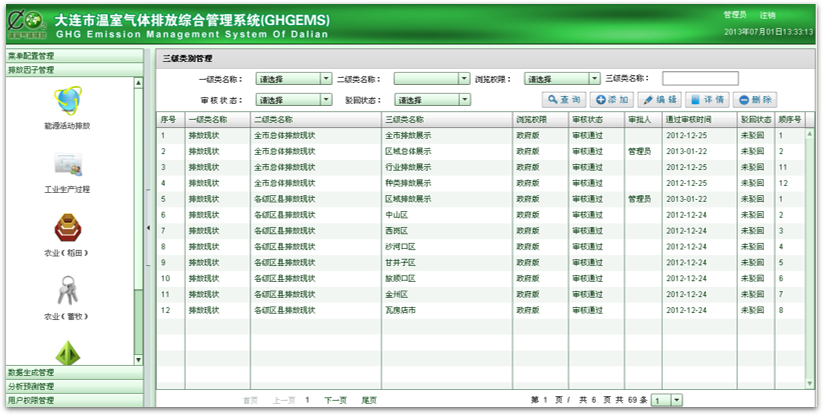This screenshot has width=823, height=415.
Task: Sort by the 通过审核时间 column header
Action: pyautogui.click(x=700, y=120)
